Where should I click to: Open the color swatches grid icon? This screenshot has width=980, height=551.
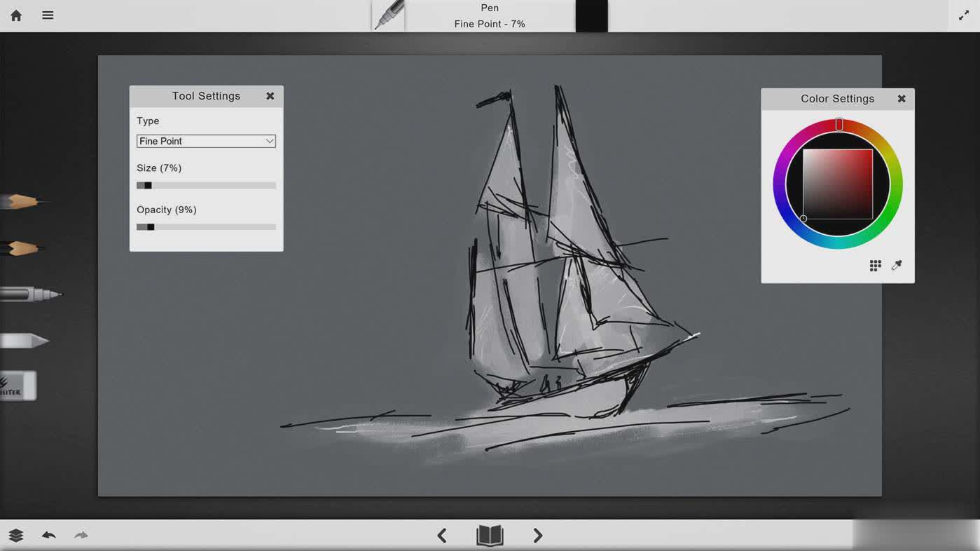tap(875, 265)
